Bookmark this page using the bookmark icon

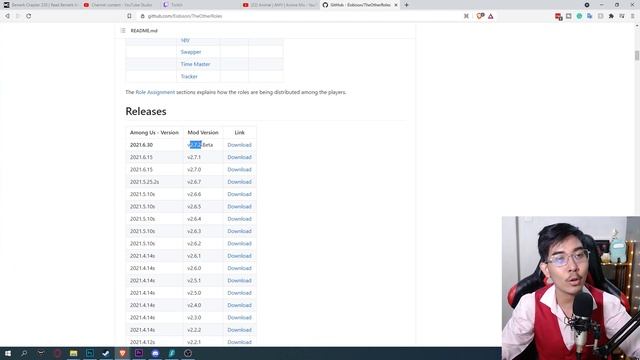(x=129, y=16)
